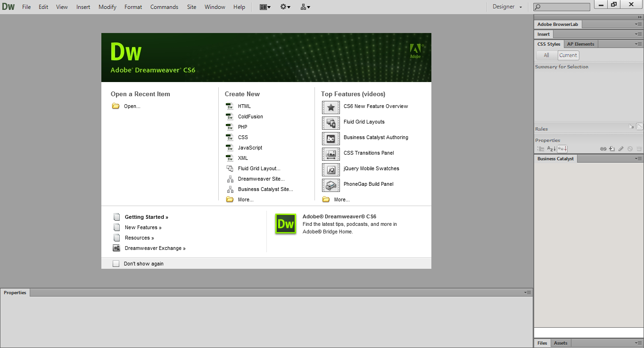Click the Insert panel tab
644x348 pixels.
(x=544, y=34)
